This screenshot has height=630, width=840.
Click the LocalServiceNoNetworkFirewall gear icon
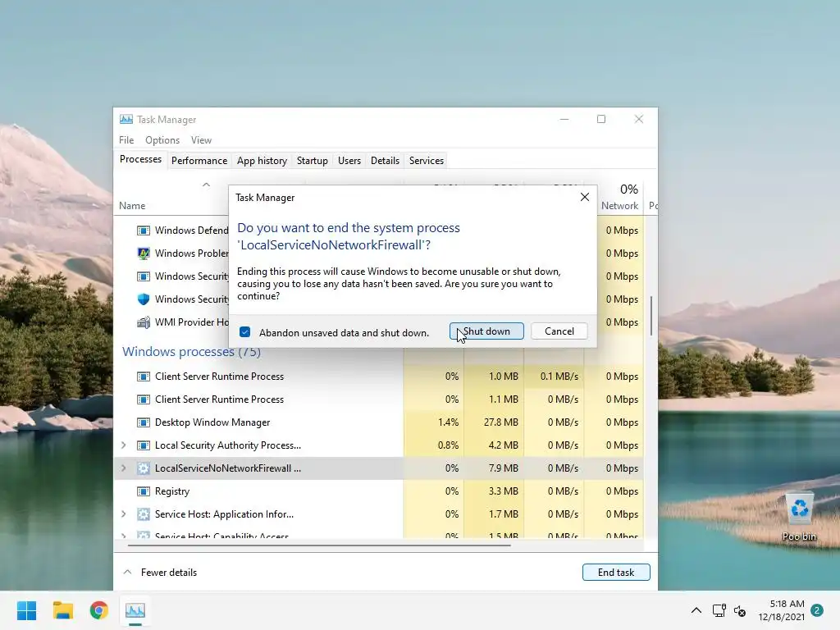143,468
